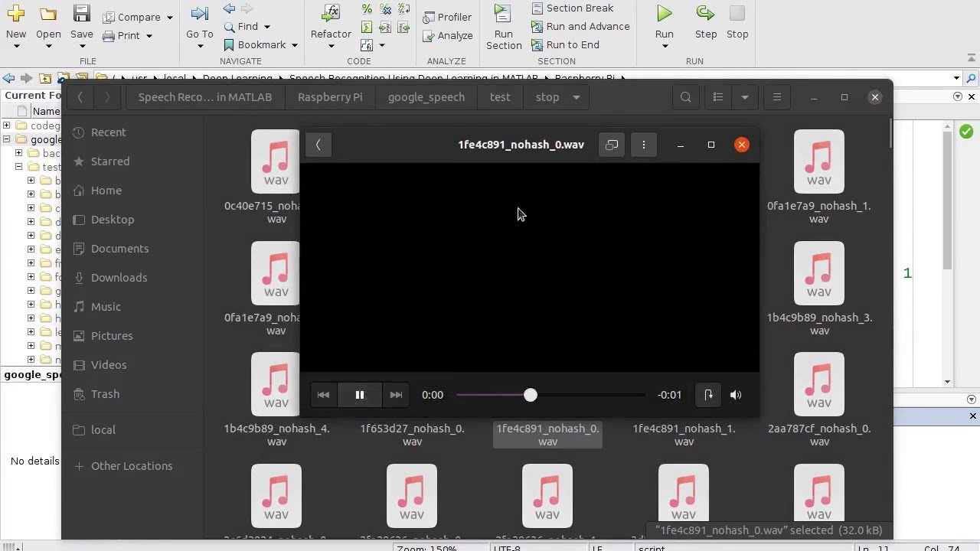Click the Print button in MATLAB toolbar
This screenshot has width=980, height=551.
click(x=121, y=35)
